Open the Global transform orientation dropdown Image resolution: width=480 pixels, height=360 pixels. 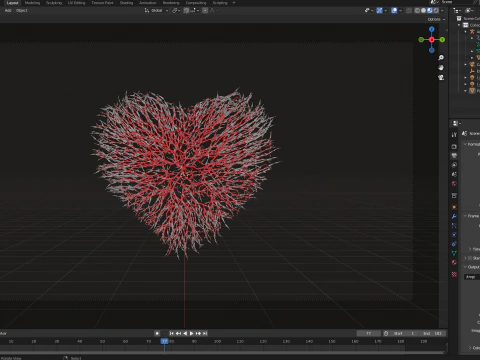(156, 11)
